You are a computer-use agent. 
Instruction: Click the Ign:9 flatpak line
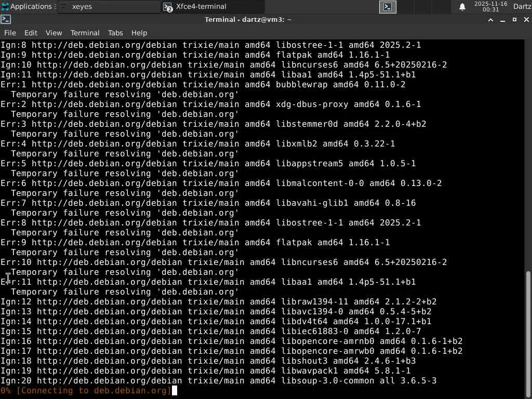tap(195, 55)
